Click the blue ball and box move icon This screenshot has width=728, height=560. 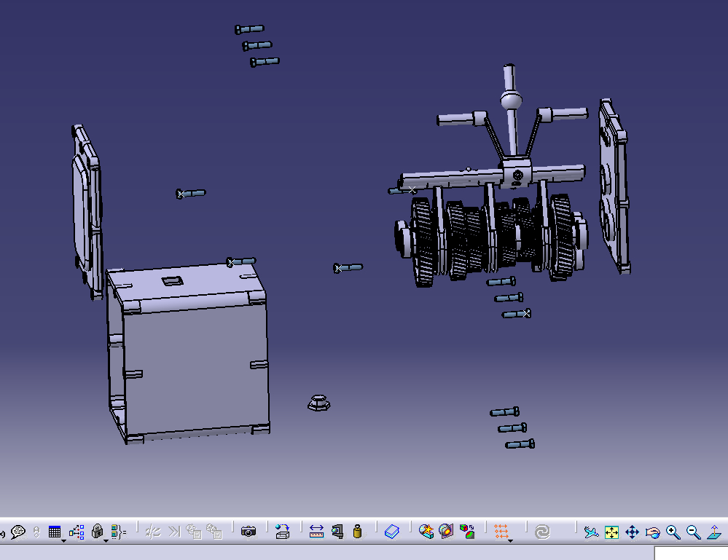click(x=282, y=532)
